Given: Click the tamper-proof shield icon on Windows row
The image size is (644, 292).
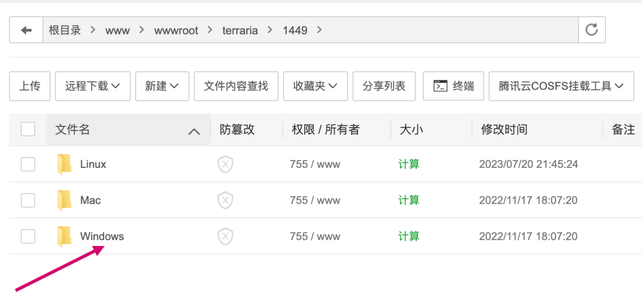Looking at the screenshot, I should (x=225, y=236).
